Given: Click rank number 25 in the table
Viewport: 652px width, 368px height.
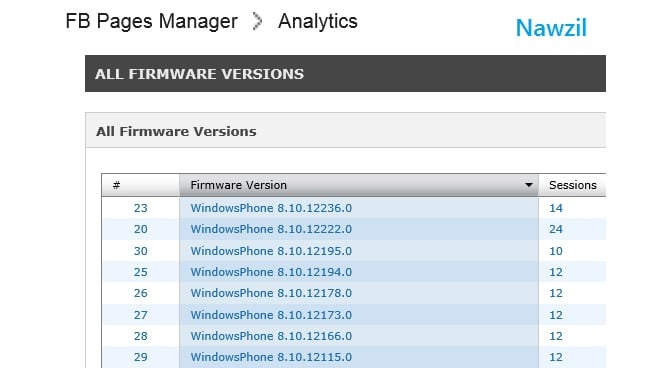Looking at the screenshot, I should pyautogui.click(x=141, y=272).
